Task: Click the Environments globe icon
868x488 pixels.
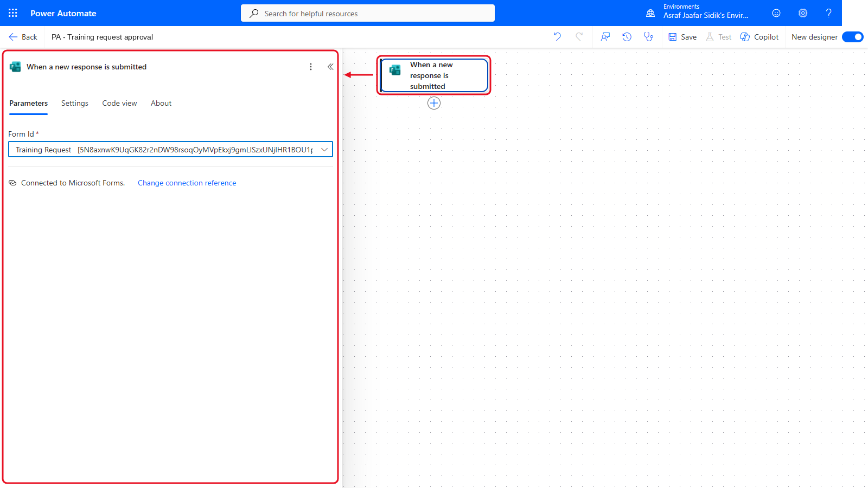Action: pyautogui.click(x=650, y=13)
